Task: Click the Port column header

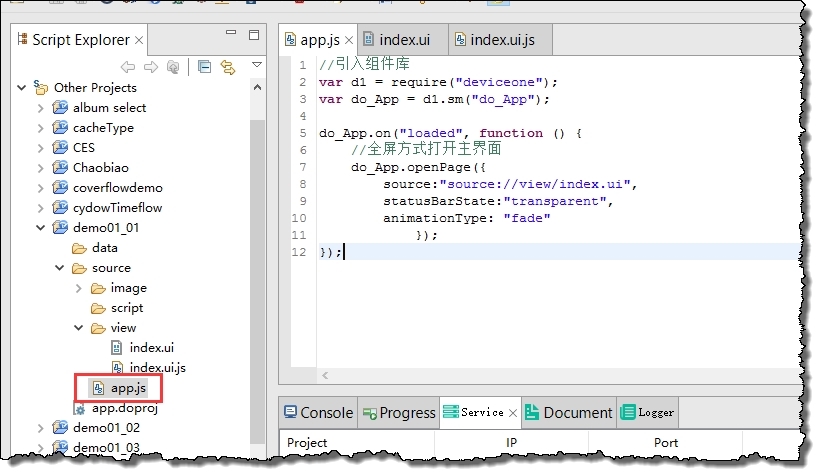Action: pyautogui.click(x=665, y=442)
